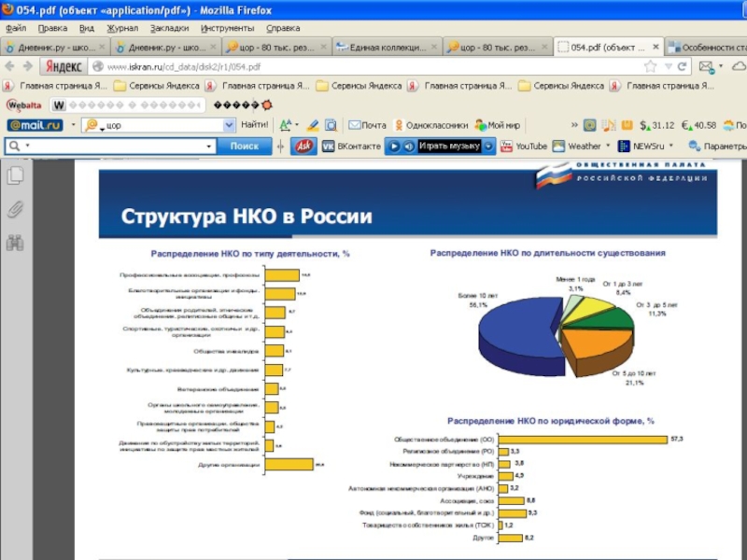Screen dimensions: 747x560
Task: Reload the page with the refresh icon
Action: pos(683,66)
